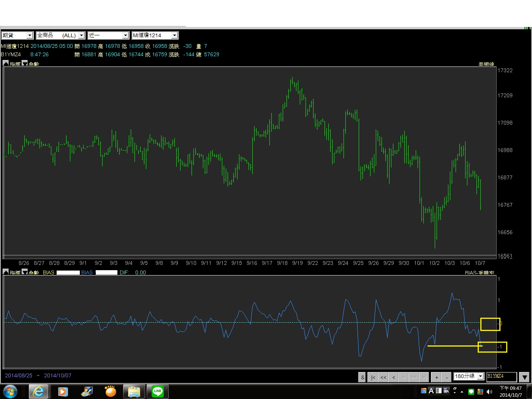532x399 pixels.
Task: Click the DIF: 0.00 value
Action: click(133, 272)
